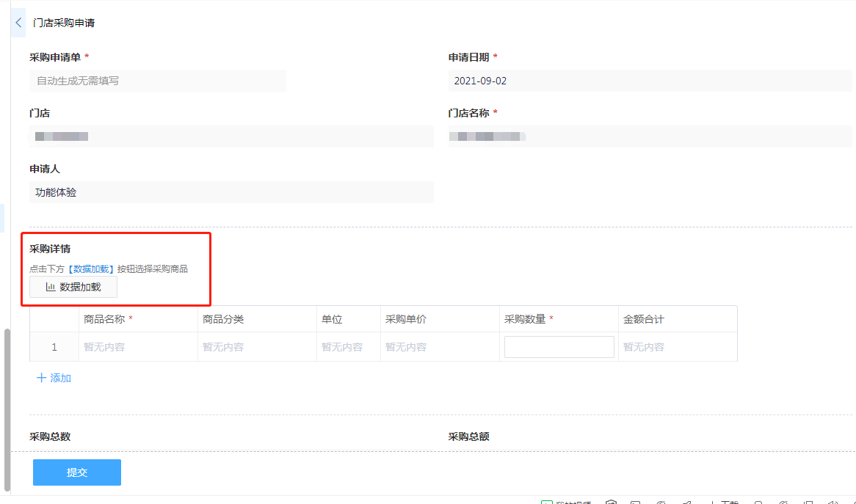Click the 采购总数 label

pos(50,437)
